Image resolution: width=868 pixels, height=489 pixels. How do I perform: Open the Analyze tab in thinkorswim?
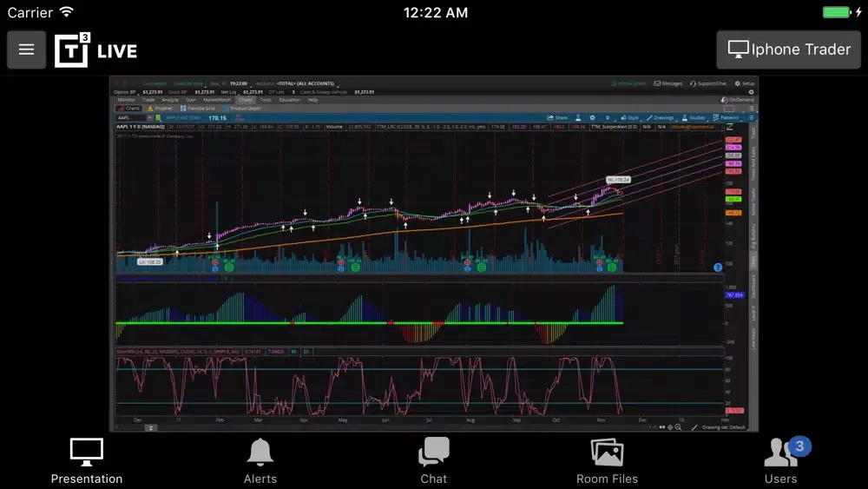coord(170,100)
